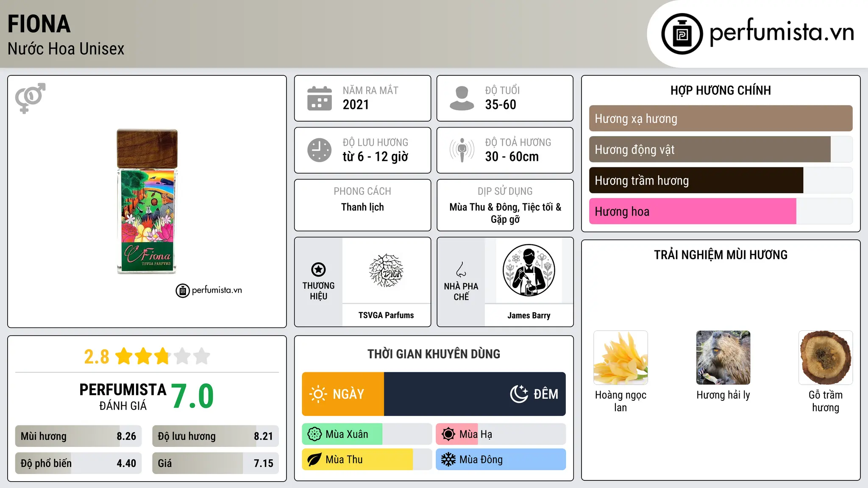Click the sun icon in the Ngày bar
Screen dimensions: 868x488
(318, 394)
